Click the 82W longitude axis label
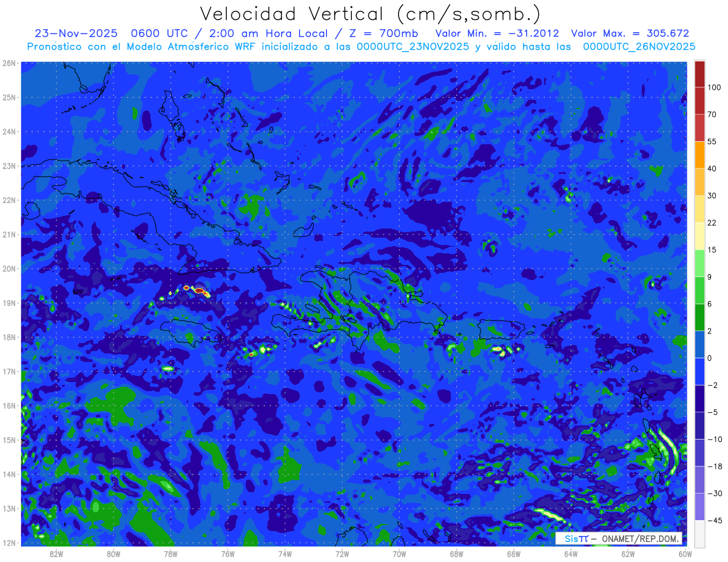The height and width of the screenshot is (562, 728). point(56,554)
